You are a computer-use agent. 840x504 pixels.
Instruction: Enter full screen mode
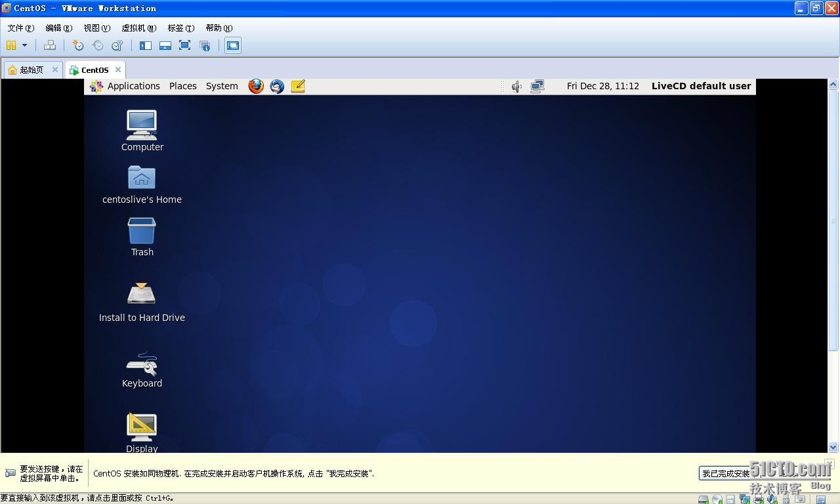point(185,45)
